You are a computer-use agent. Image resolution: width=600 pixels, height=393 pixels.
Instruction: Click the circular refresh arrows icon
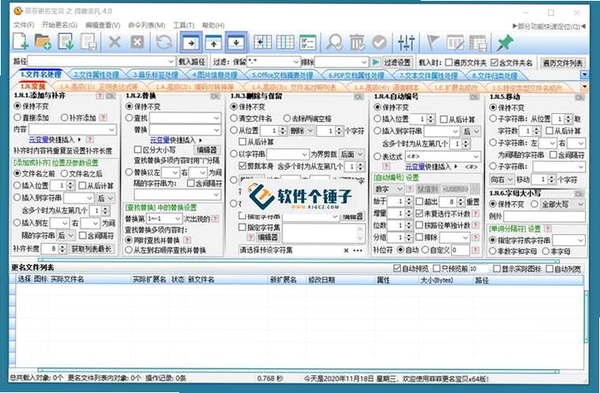(164, 42)
